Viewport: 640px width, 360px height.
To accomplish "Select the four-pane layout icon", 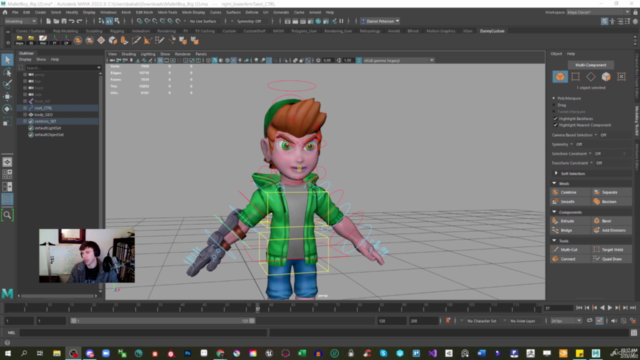I will click(7, 174).
